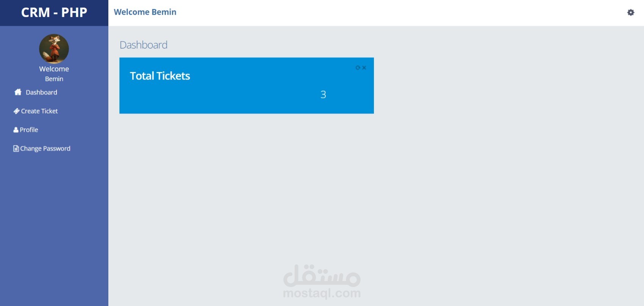Viewport: 644px width, 306px height.
Task: Click the home icon beside Dashboard
Action: pyautogui.click(x=18, y=92)
